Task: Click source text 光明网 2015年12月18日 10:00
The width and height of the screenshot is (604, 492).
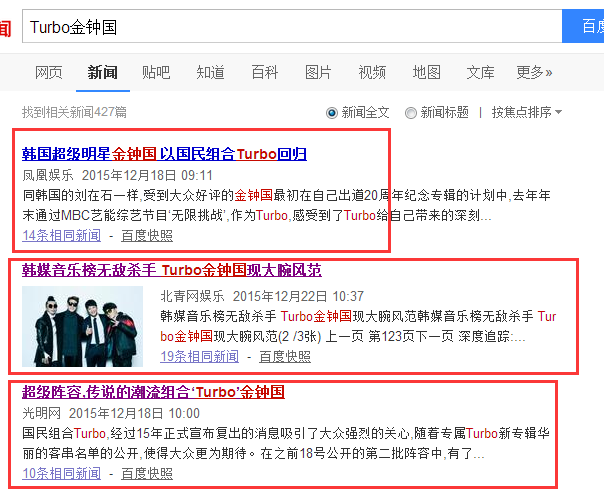Action: click(x=111, y=413)
